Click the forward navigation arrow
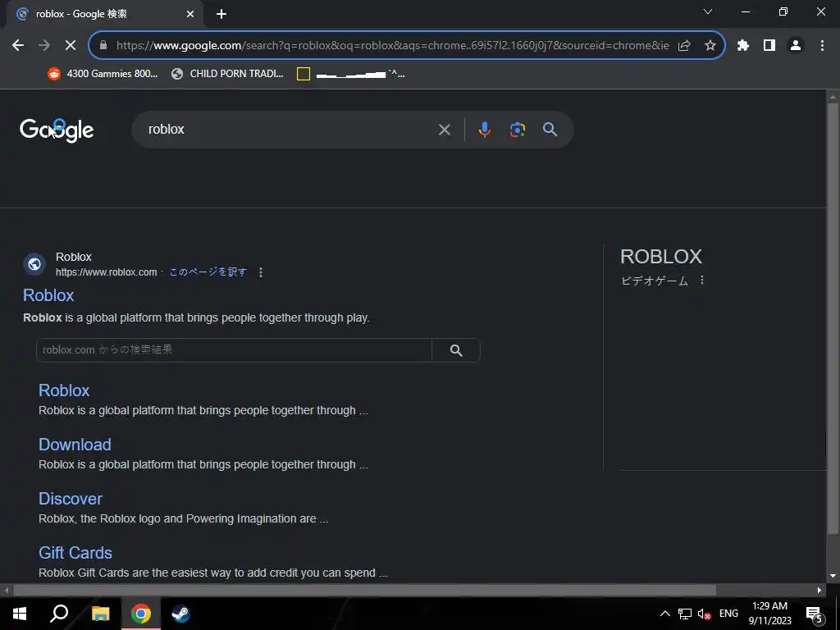Viewport: 840px width, 630px height. tap(44, 46)
